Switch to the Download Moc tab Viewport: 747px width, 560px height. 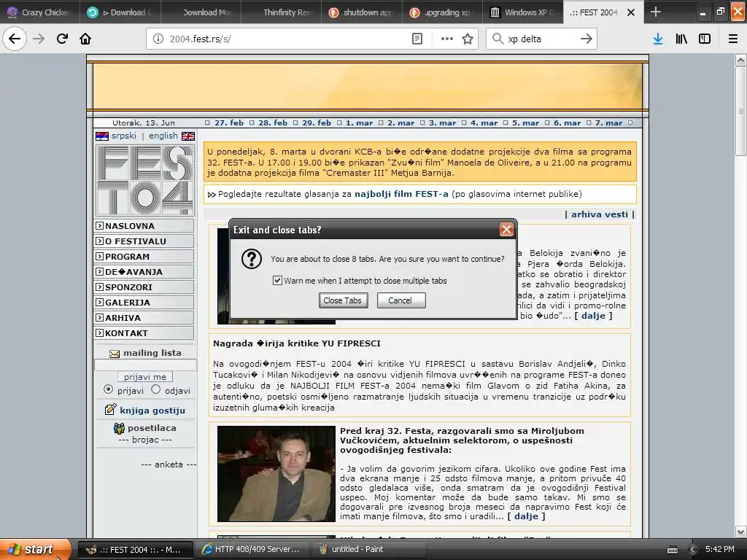tap(201, 12)
